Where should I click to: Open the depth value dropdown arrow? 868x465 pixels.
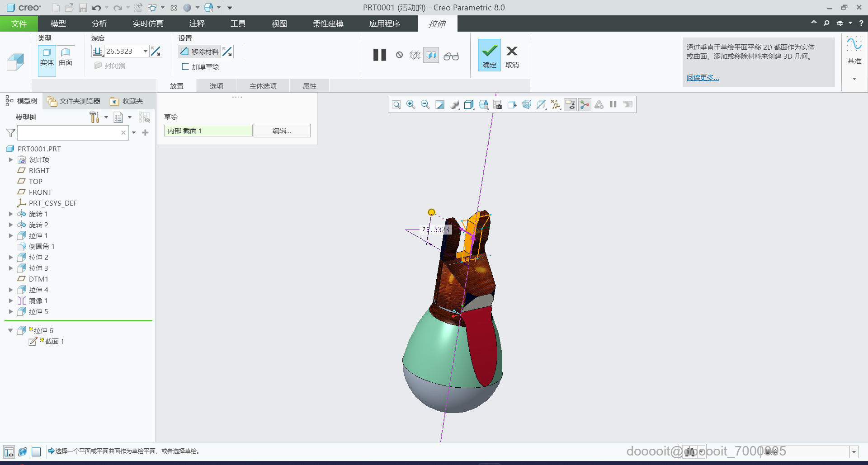145,52
